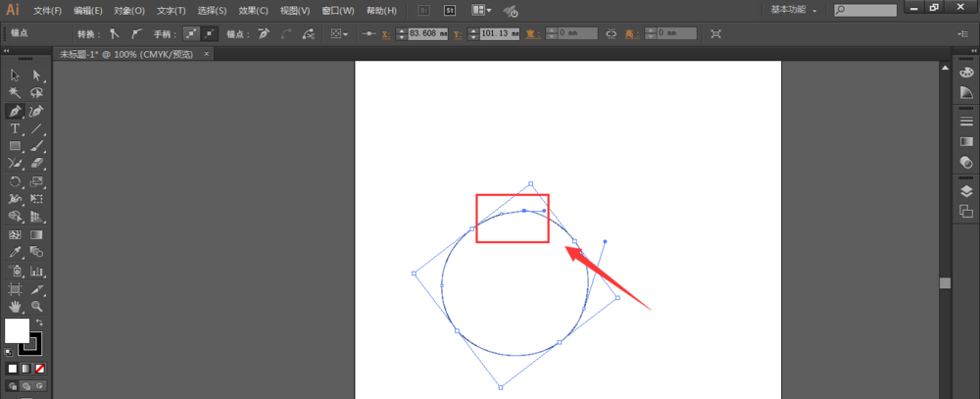Select the Free Transform tool
980x399 pixels.
coord(37,200)
